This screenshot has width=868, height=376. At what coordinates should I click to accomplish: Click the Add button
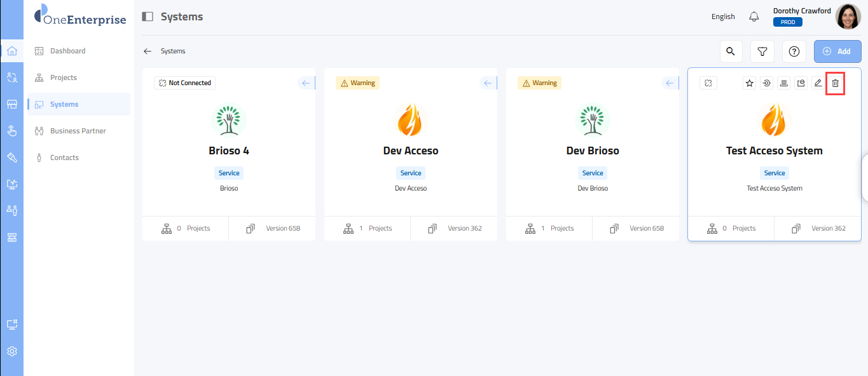click(837, 51)
